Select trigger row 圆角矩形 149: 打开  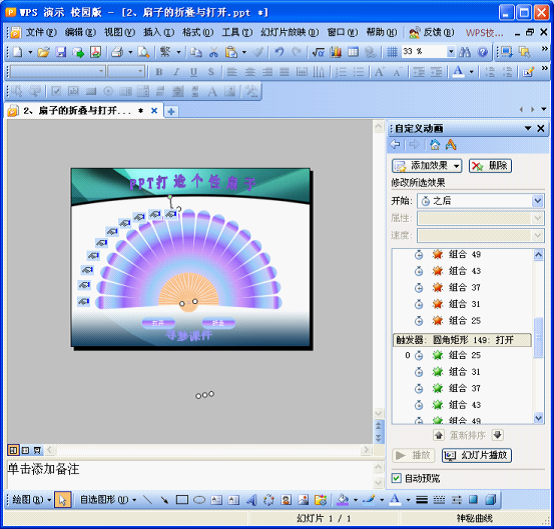coord(462,340)
